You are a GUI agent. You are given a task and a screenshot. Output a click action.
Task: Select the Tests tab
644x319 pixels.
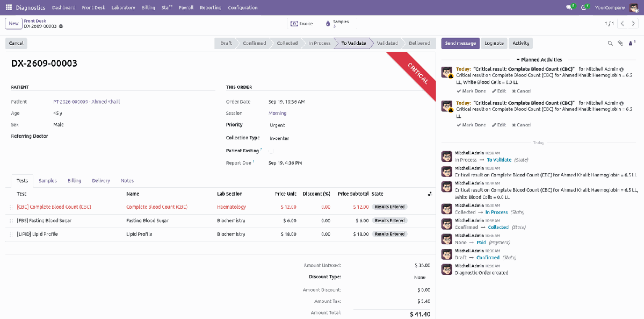22,181
